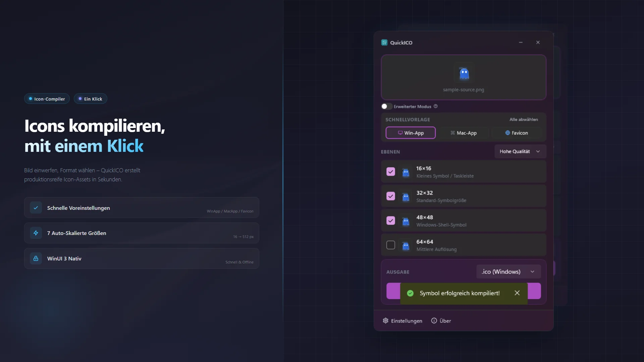Image resolution: width=644 pixels, height=362 pixels.
Task: Click the sample-source.png filename text
Action: click(x=464, y=89)
